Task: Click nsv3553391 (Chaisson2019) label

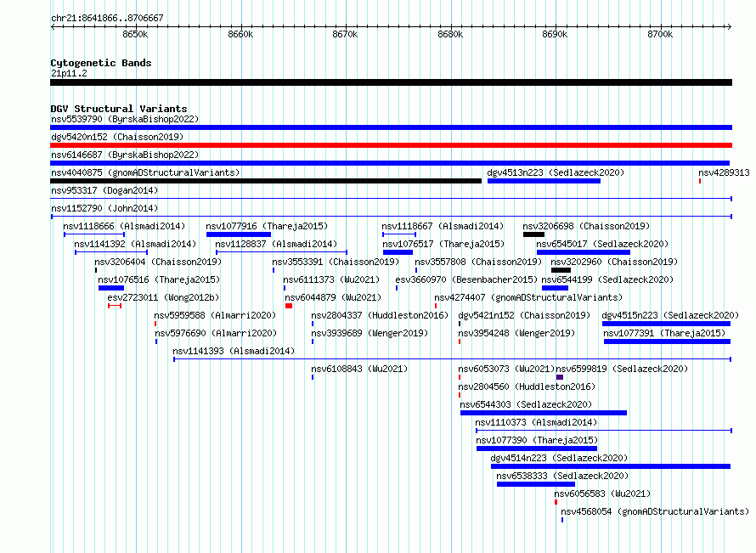Action: point(336,262)
